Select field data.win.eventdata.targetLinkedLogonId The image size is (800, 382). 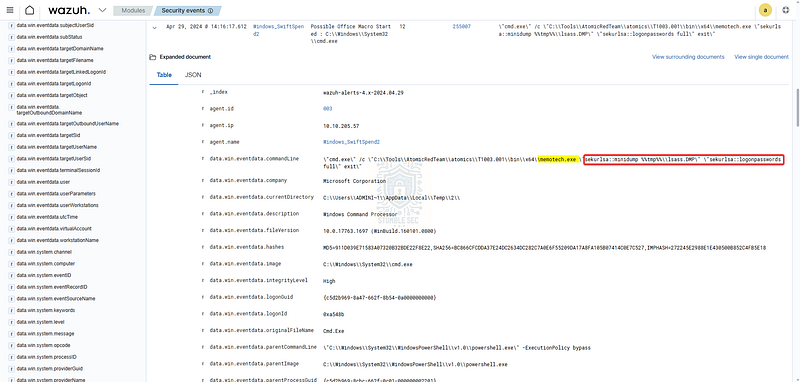point(61,72)
